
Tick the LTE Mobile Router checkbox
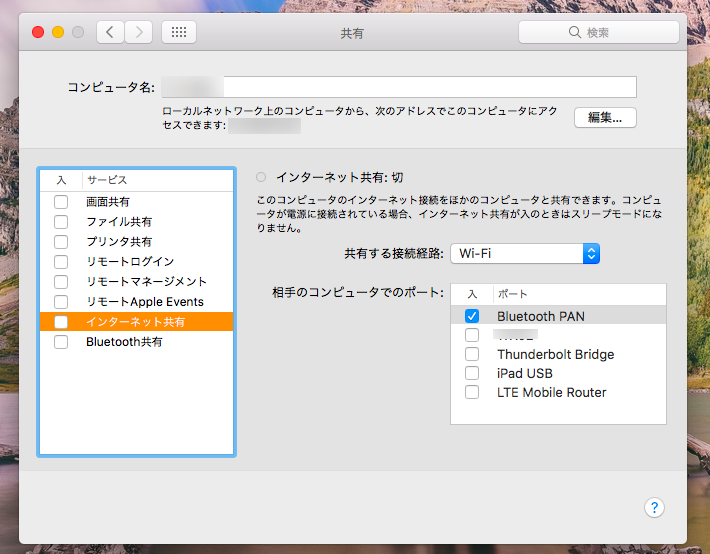pyautogui.click(x=472, y=392)
